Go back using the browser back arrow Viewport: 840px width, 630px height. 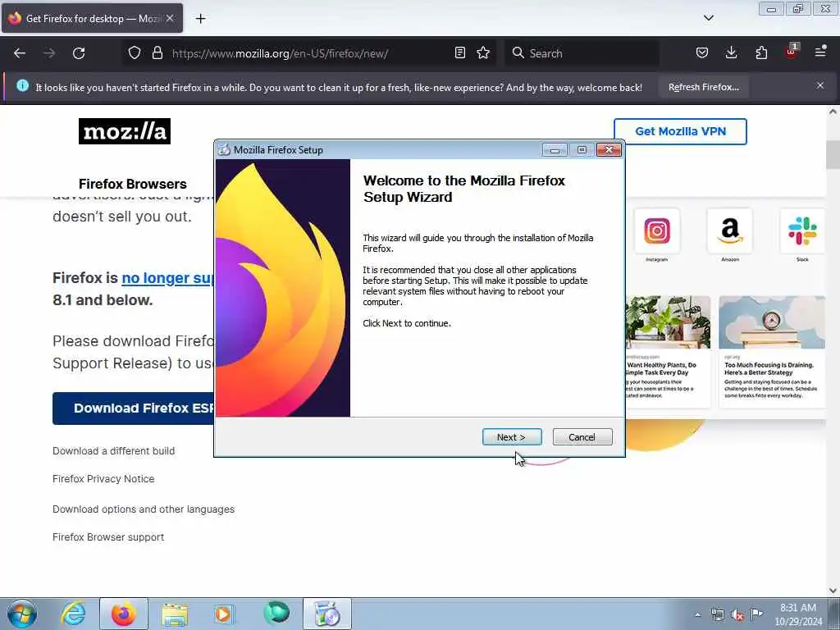click(x=20, y=53)
